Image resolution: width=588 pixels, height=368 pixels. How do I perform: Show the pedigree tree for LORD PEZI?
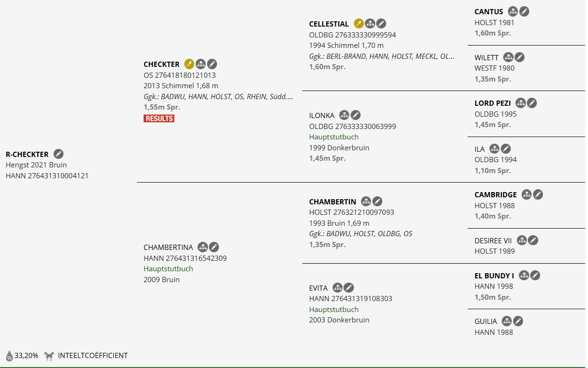point(521,103)
